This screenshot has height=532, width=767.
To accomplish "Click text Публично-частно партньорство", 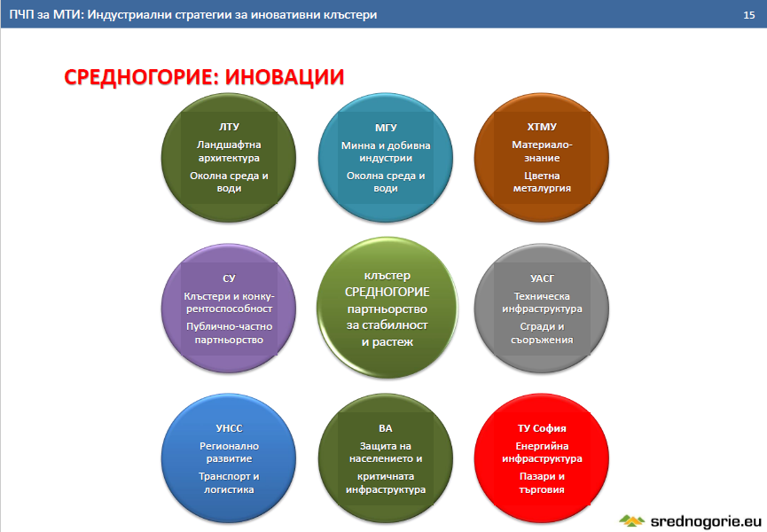I will [x=229, y=333].
